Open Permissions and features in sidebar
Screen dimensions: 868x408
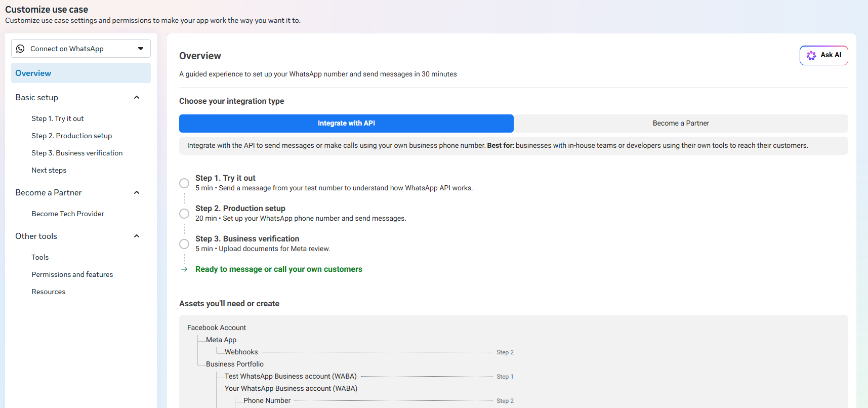click(x=72, y=274)
